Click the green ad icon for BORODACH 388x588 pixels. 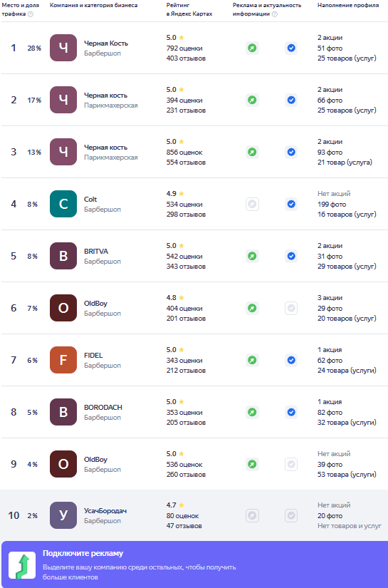(x=253, y=412)
